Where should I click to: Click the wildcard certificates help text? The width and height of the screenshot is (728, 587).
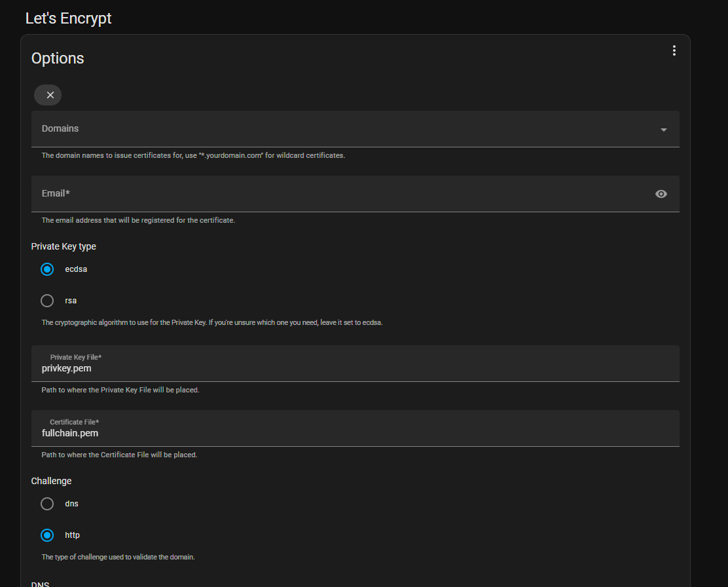tap(193, 156)
